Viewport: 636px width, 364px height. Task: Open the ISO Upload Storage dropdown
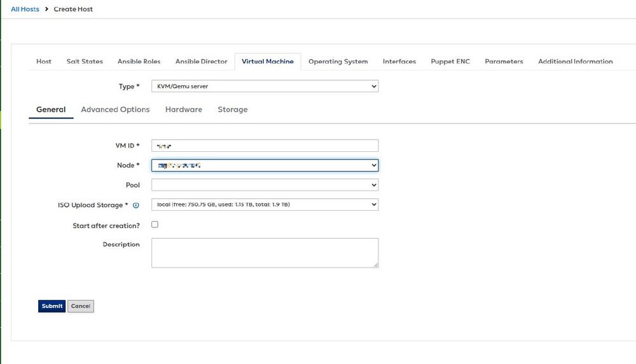(265, 205)
